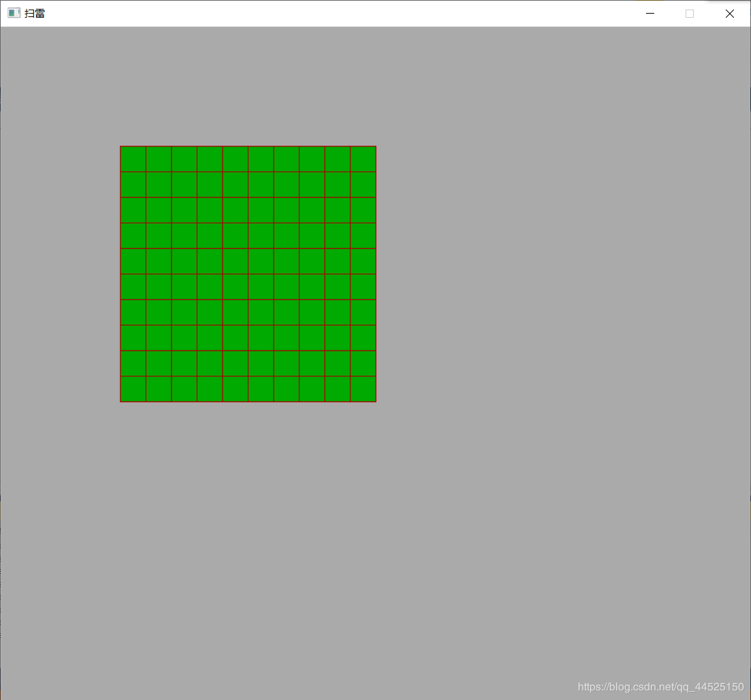Open the cell in row 1, column 5
This screenshot has height=700, width=751.
click(235, 159)
